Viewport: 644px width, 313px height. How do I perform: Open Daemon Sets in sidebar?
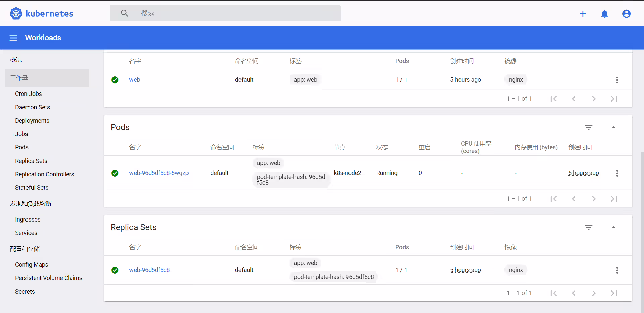coord(33,107)
